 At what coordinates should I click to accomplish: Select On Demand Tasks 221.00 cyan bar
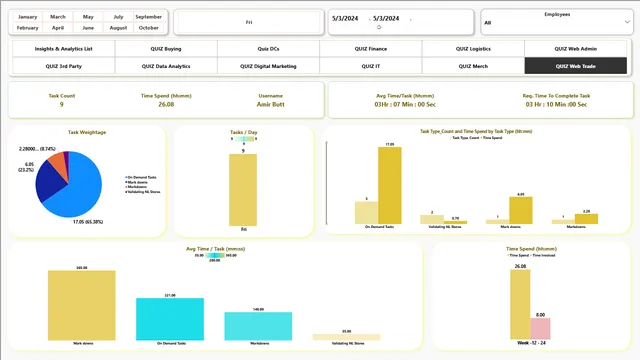point(170,319)
